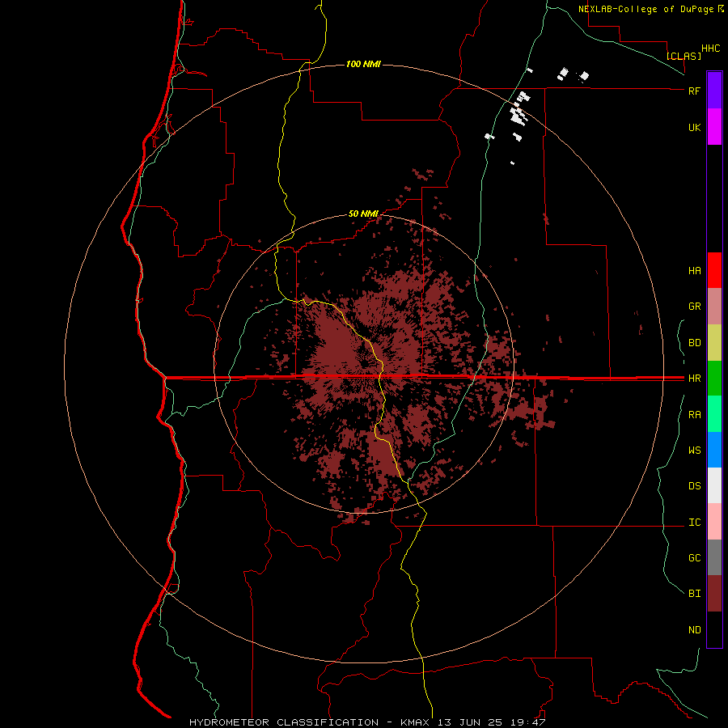Image resolution: width=728 pixels, height=728 pixels.
Task: Click the 50 NMI range ring label
Action: [x=363, y=214]
